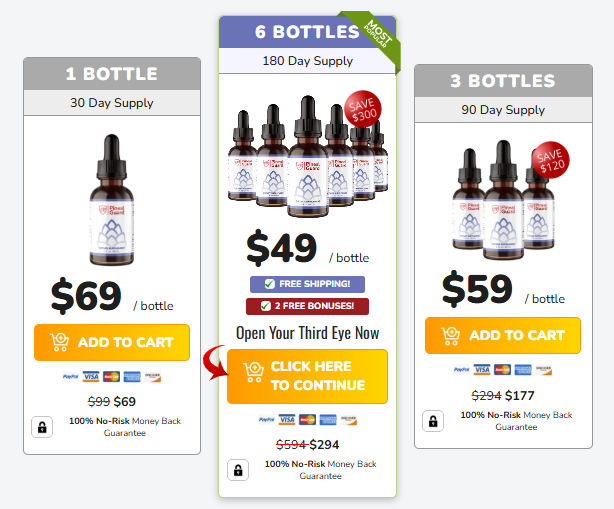This screenshot has height=509, width=614.
Task: Click the 2 Free Bonuses checkmark badge
Action: tap(307, 306)
